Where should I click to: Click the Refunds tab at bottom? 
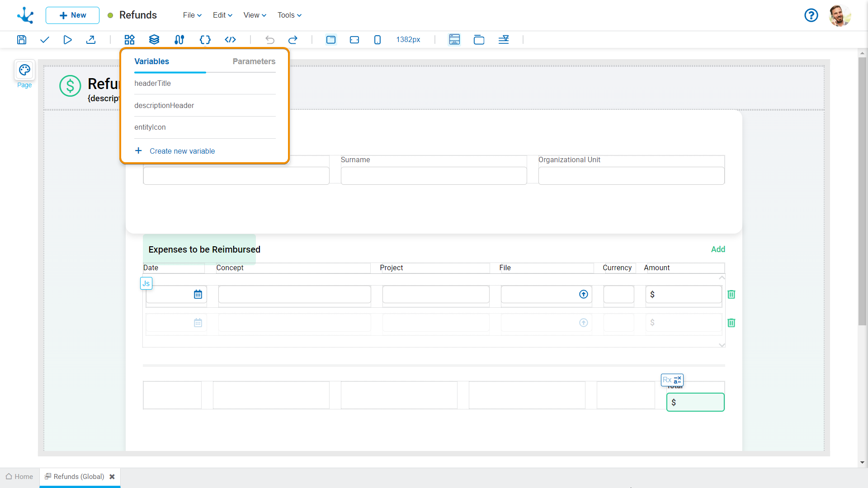(78, 476)
